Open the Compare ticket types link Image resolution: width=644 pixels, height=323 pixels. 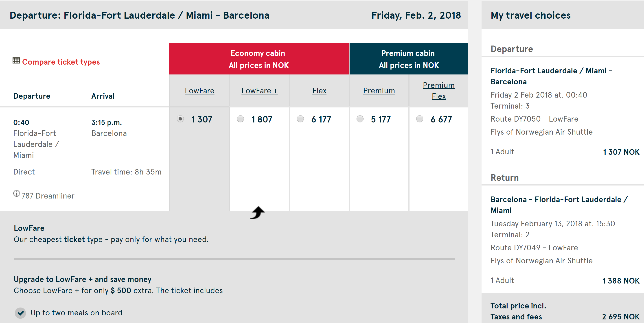coord(61,62)
